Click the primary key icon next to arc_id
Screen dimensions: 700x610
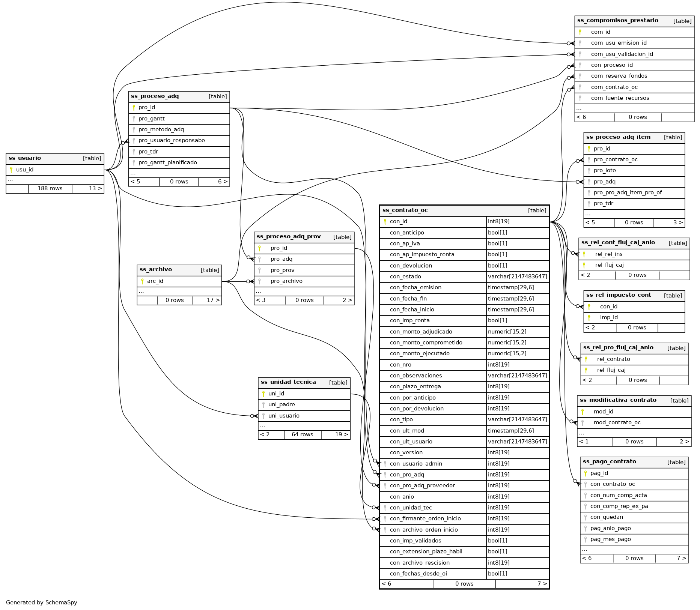(142, 281)
